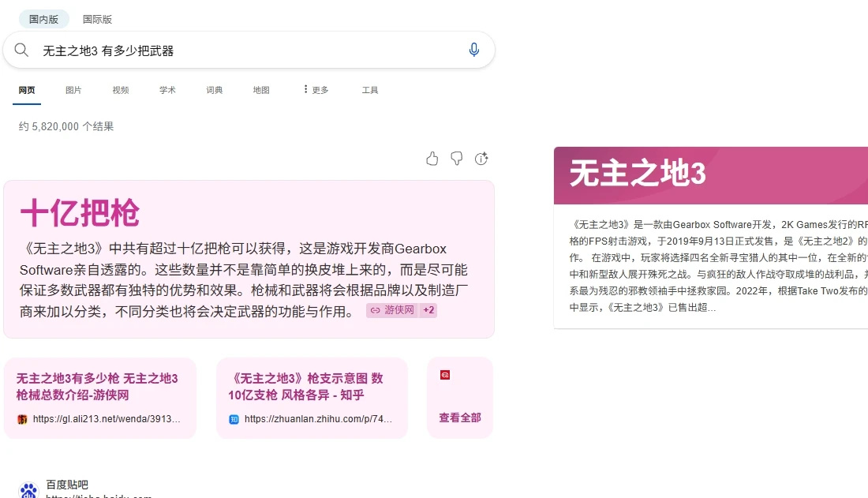
Task: Open 学术 search tab
Action: coord(168,90)
